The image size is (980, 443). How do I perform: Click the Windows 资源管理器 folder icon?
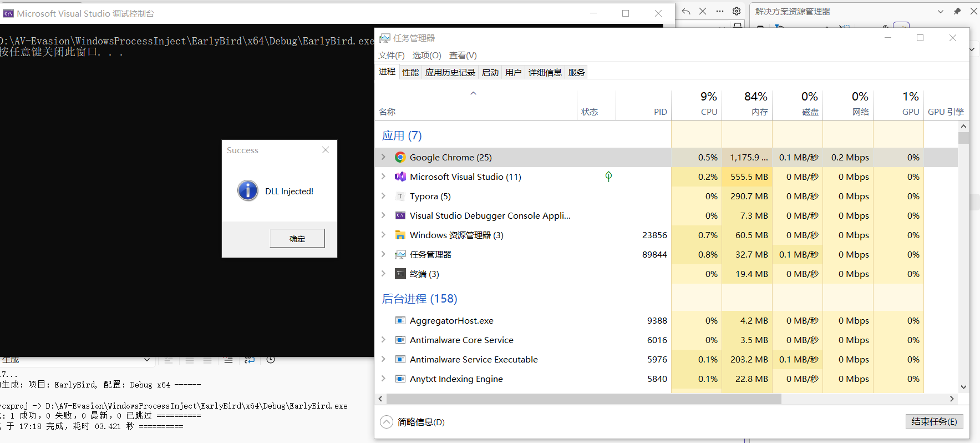click(x=400, y=235)
